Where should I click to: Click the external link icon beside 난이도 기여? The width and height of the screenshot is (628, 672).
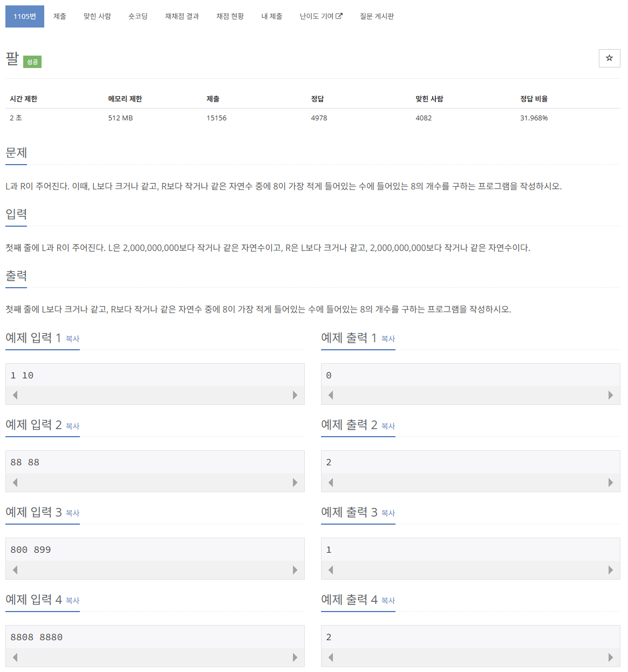(339, 16)
